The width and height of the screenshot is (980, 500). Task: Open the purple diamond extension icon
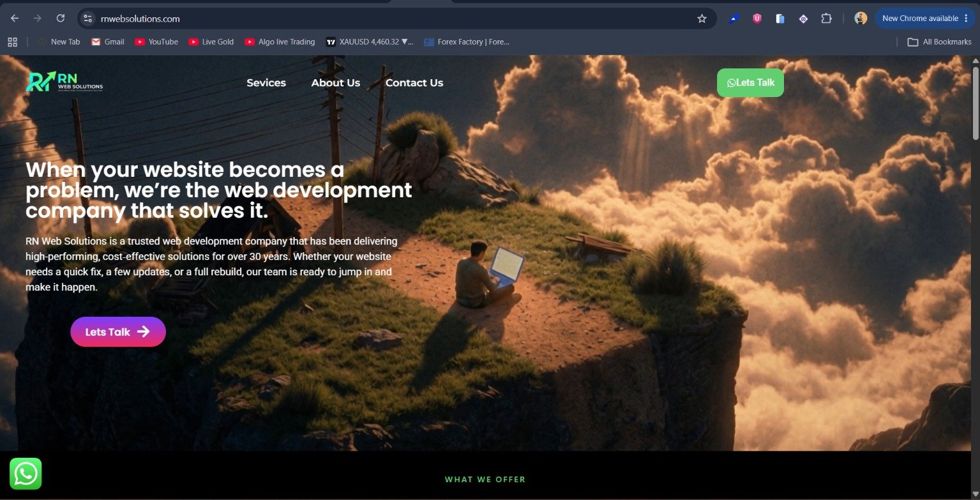pyautogui.click(x=803, y=19)
